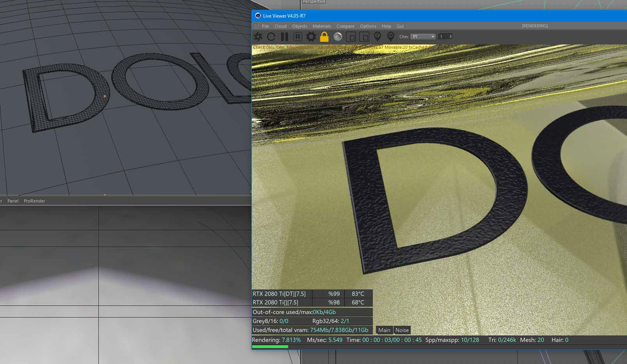This screenshot has width=627, height=364.
Task: Open the ProRender menu in viewport
Action: pyautogui.click(x=34, y=201)
